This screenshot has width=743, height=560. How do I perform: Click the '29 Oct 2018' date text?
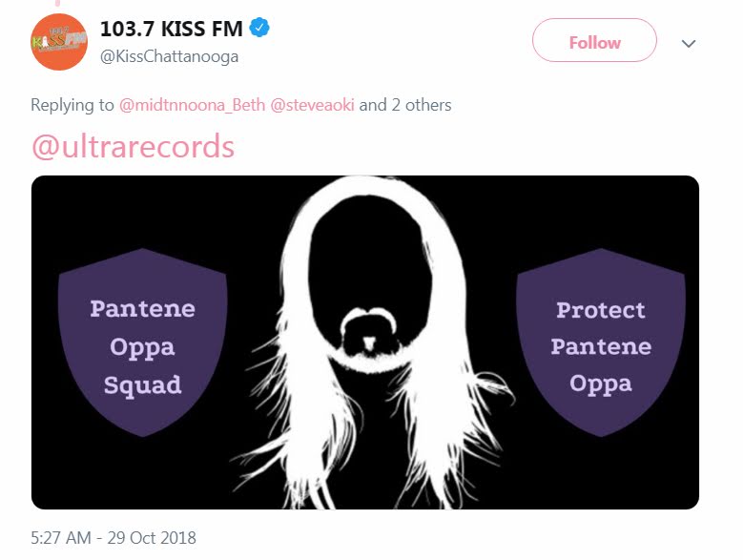152,538
